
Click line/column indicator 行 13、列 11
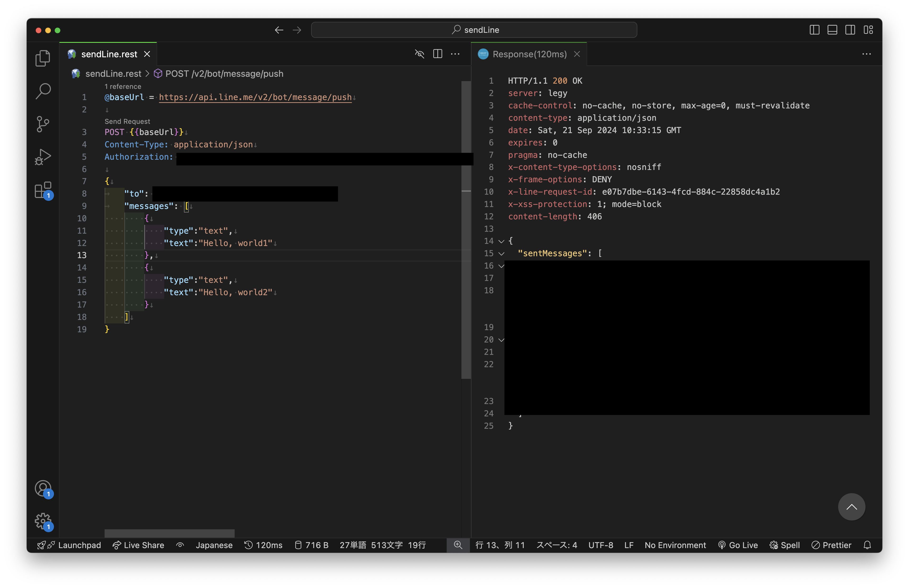[500, 545]
